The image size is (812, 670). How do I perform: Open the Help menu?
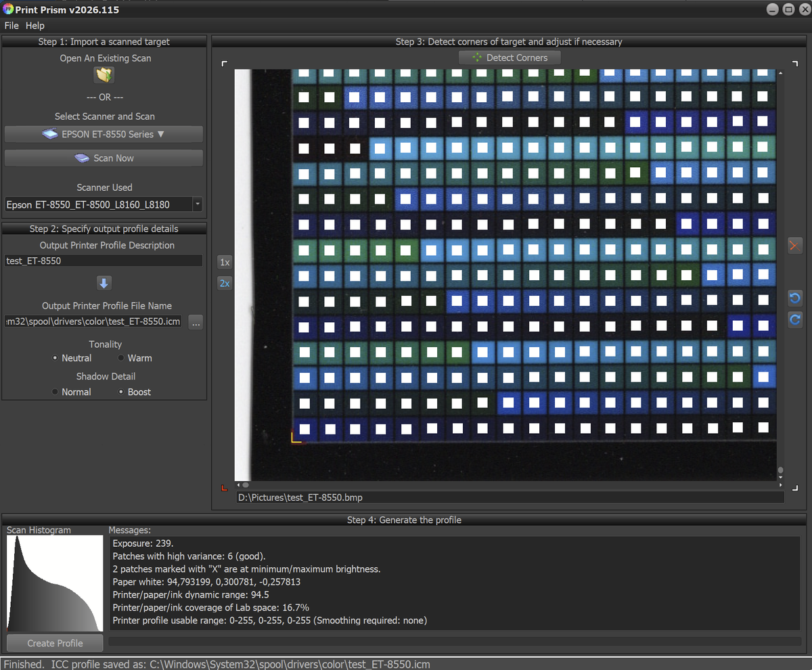coord(35,26)
